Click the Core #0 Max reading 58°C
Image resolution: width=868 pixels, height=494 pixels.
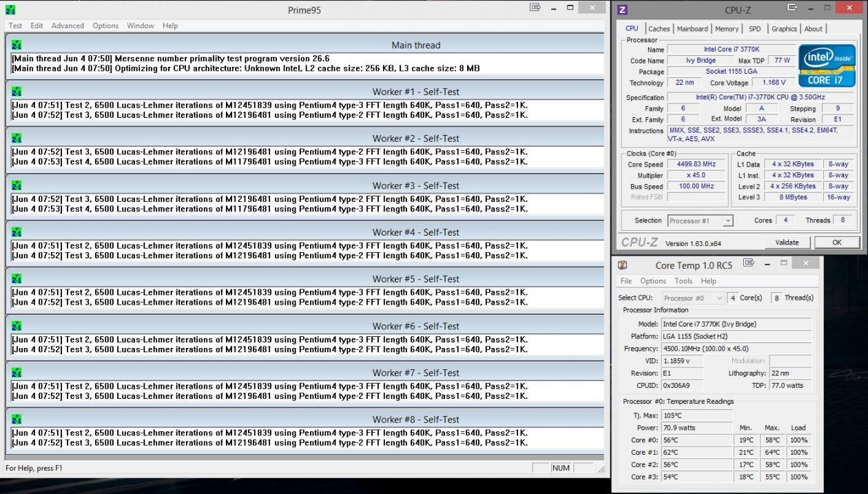click(772, 440)
